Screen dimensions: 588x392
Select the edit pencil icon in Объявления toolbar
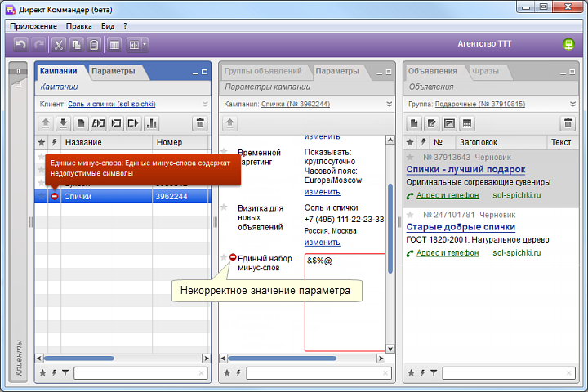coord(432,123)
